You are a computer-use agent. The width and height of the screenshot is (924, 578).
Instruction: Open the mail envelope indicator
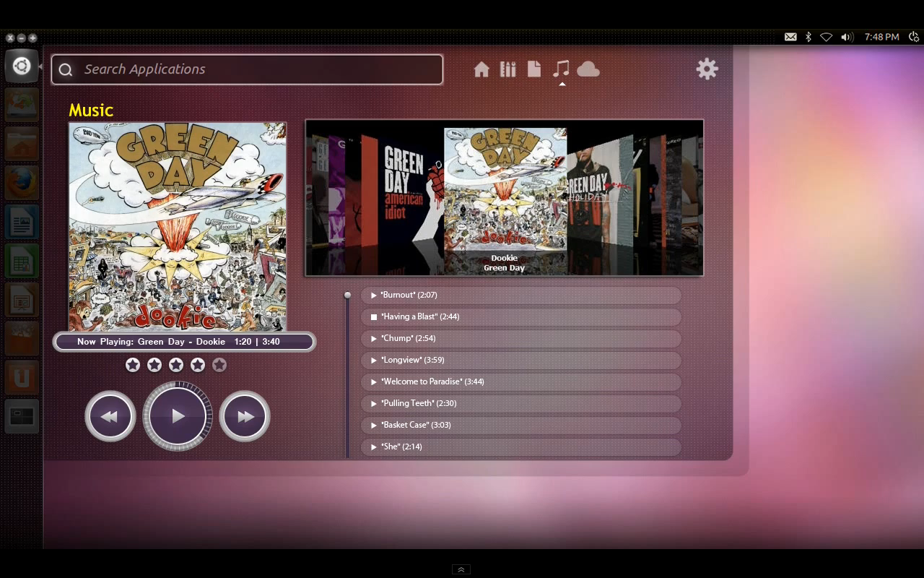790,37
